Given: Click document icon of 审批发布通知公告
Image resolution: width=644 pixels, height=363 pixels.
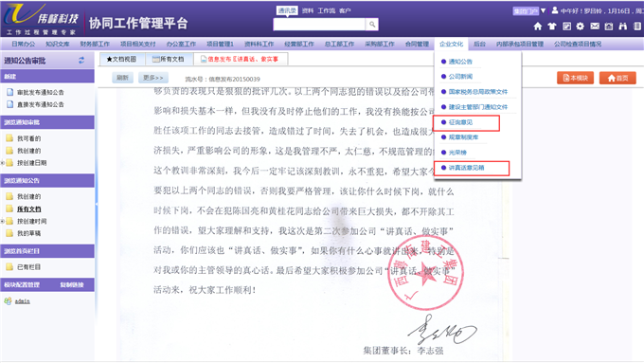Looking at the screenshot, I should point(9,92).
